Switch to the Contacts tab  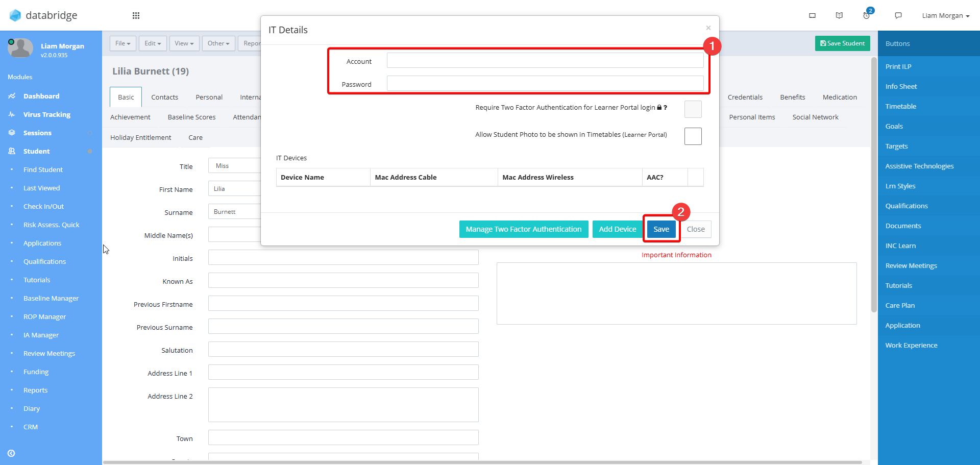[x=165, y=97]
